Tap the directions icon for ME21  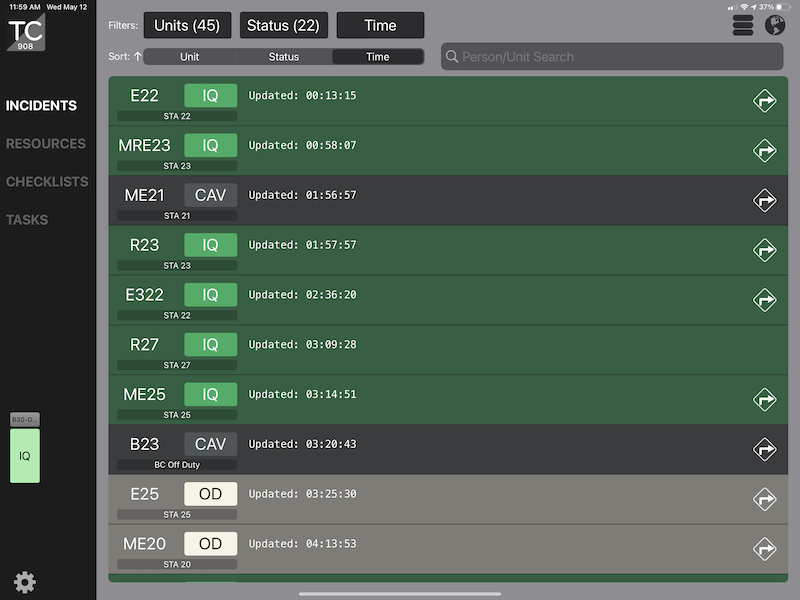point(765,201)
